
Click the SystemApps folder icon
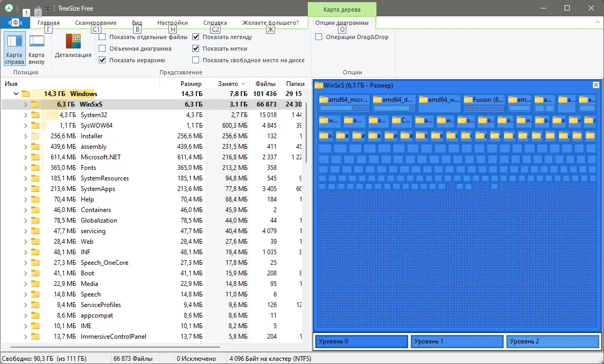tap(35, 188)
